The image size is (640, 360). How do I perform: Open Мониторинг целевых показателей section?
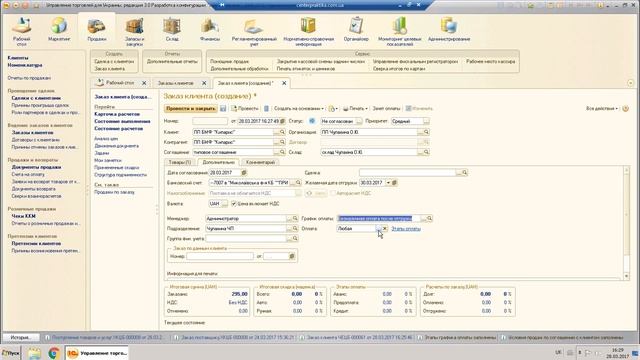click(x=400, y=31)
